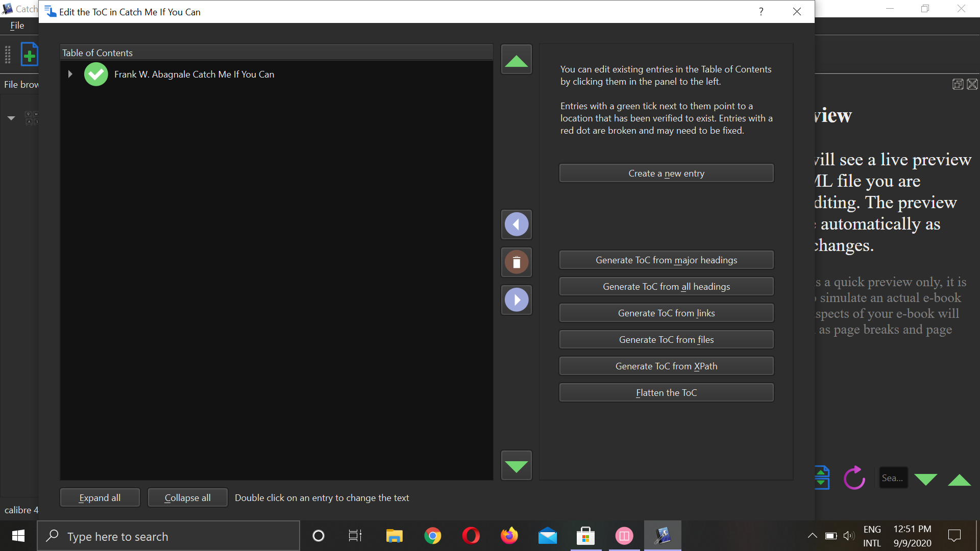Click the purple reload preview icon
The width and height of the screenshot is (980, 551).
pyautogui.click(x=854, y=478)
